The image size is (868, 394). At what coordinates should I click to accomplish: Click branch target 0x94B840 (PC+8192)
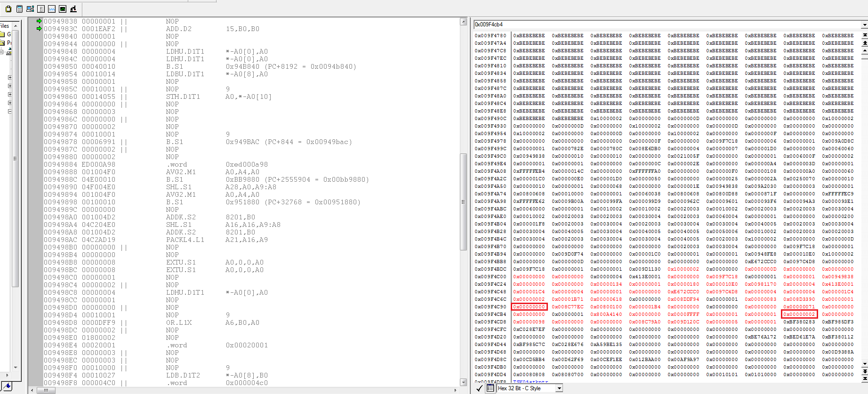click(x=291, y=66)
